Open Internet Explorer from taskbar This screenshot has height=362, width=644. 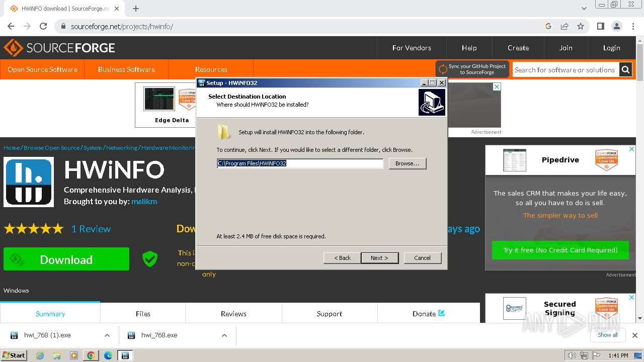pos(40,355)
